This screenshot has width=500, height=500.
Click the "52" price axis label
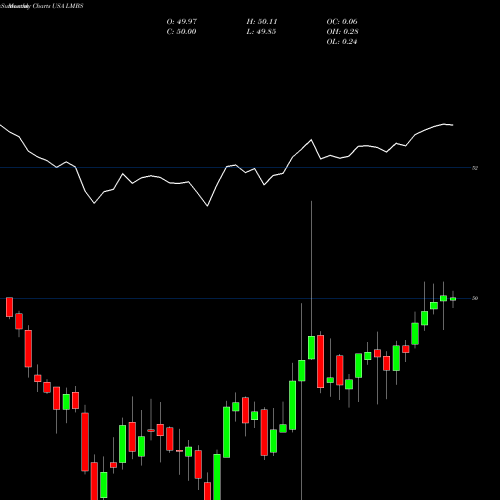pyautogui.click(x=475, y=168)
